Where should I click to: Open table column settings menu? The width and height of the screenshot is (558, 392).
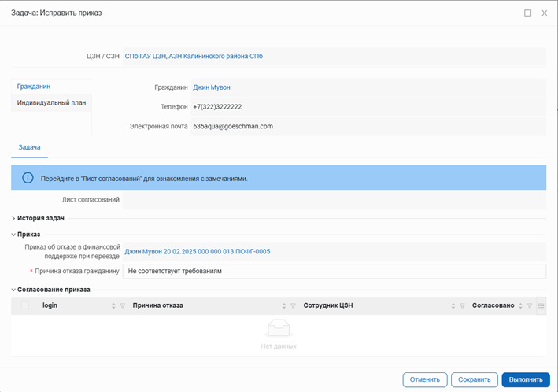click(x=541, y=305)
